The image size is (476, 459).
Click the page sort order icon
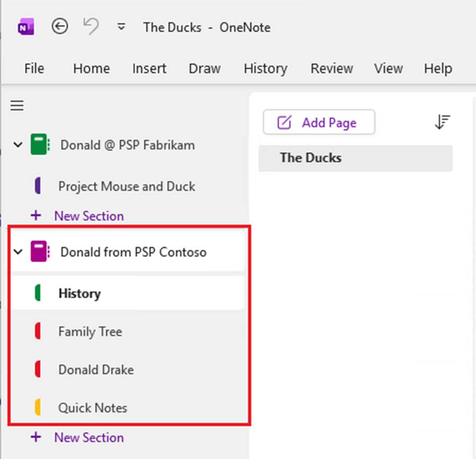442,122
